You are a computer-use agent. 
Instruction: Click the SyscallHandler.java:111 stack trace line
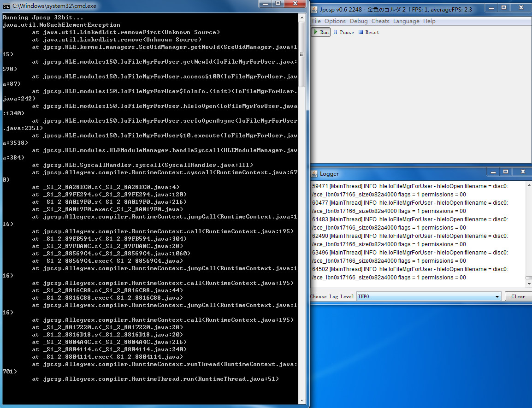click(142, 165)
